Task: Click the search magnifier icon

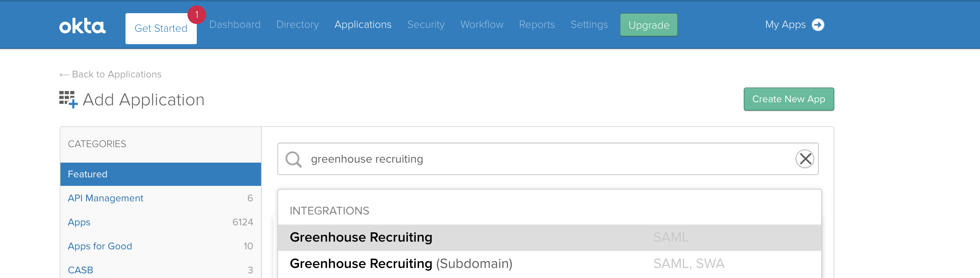Action: point(293,159)
